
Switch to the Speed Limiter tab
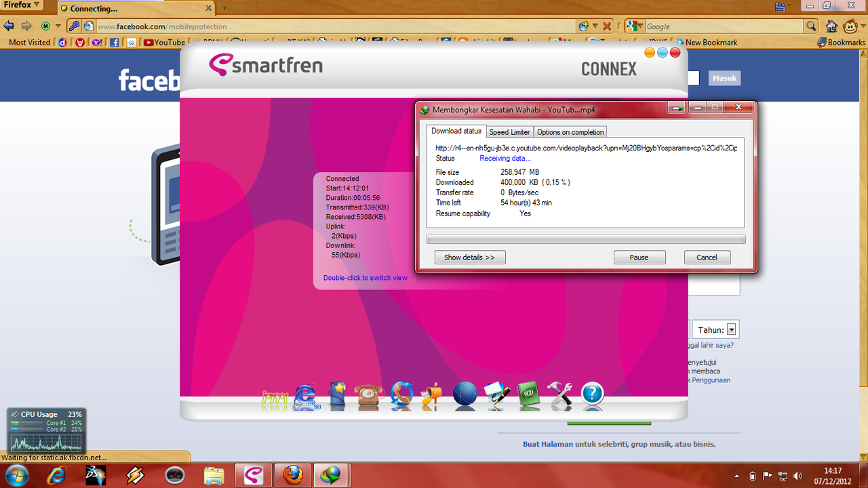[509, 132]
